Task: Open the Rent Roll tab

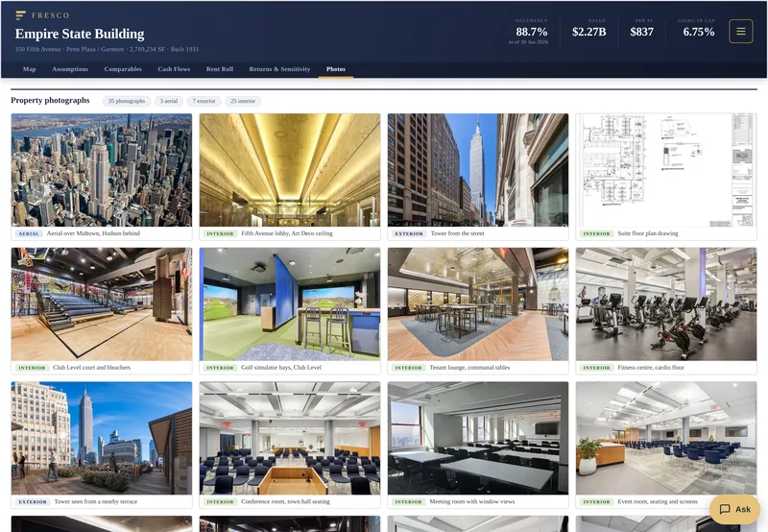Action: click(220, 69)
